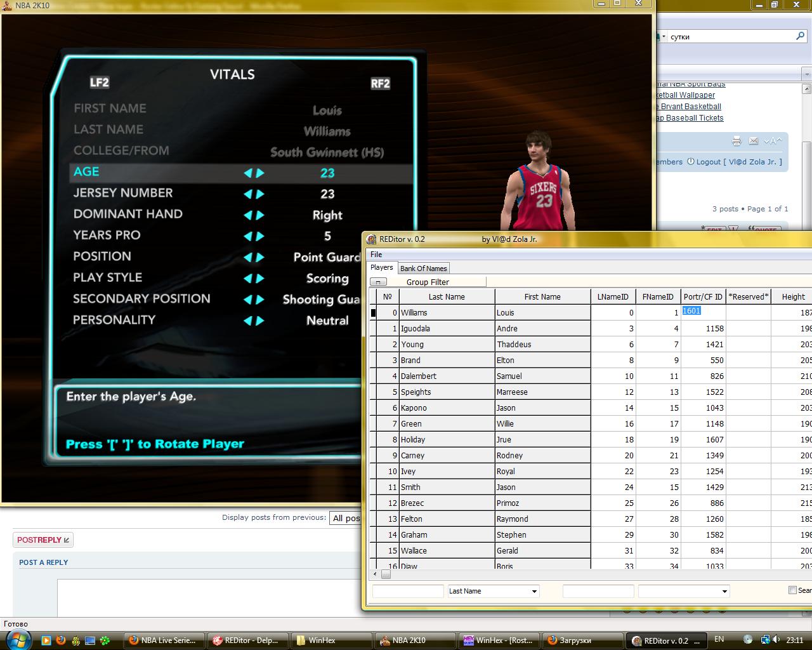Click the browser page scroll-up arrow
Screen dimensions: 812x650
pyautogui.click(x=807, y=90)
